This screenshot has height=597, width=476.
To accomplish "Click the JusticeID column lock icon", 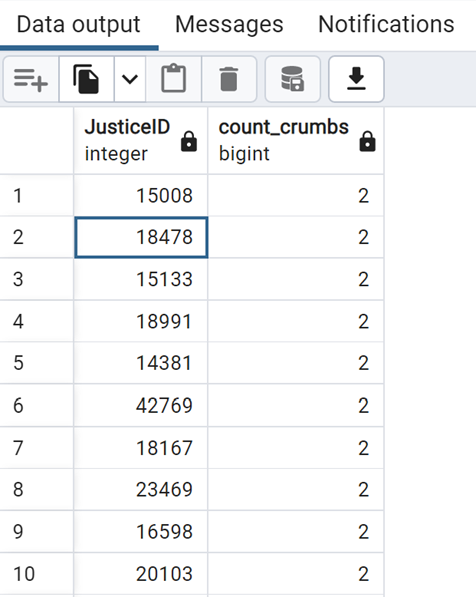I will [189, 141].
